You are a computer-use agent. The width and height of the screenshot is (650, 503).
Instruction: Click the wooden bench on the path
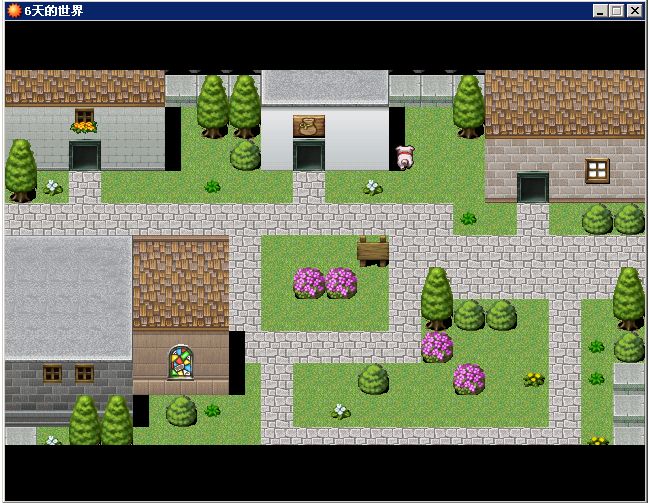pyautogui.click(x=373, y=250)
